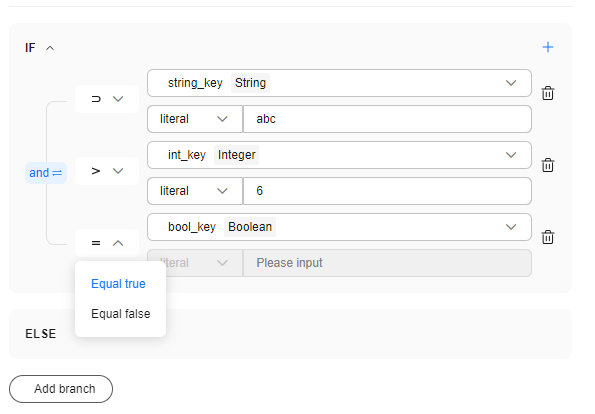Open the greater-than operator dropdown
595x414 pixels.
coord(107,171)
